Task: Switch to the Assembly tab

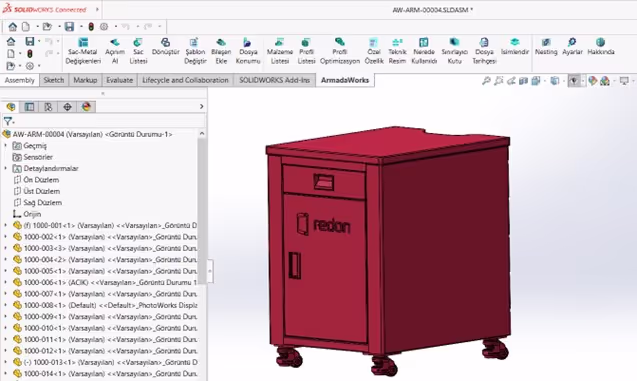Action: coord(20,80)
